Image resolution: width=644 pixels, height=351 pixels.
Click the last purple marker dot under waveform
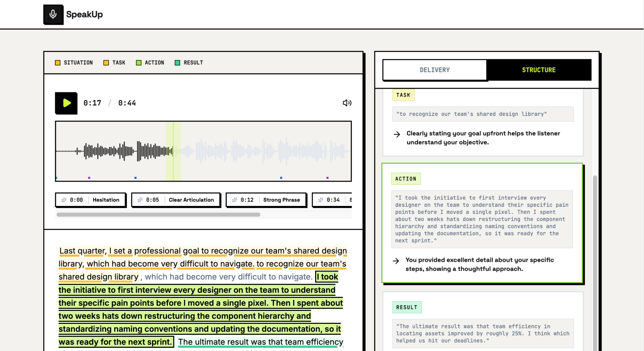[327, 178]
